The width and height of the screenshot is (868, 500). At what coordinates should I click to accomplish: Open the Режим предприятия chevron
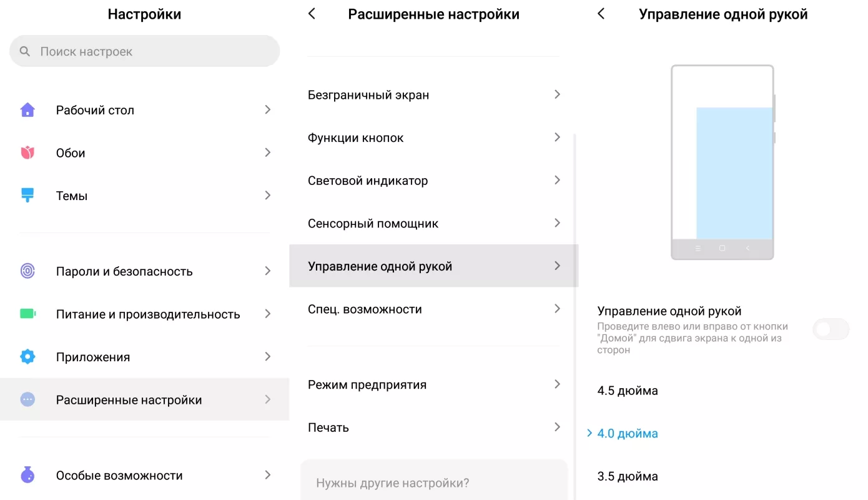pos(558,384)
